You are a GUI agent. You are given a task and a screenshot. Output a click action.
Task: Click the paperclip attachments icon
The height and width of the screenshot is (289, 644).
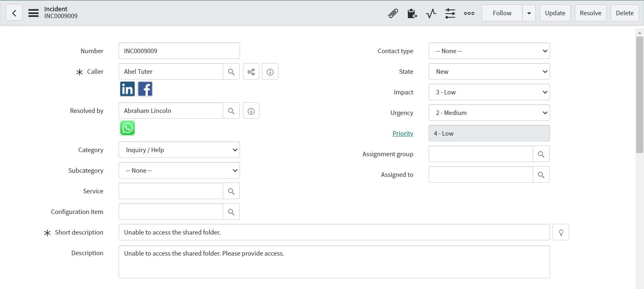click(393, 13)
